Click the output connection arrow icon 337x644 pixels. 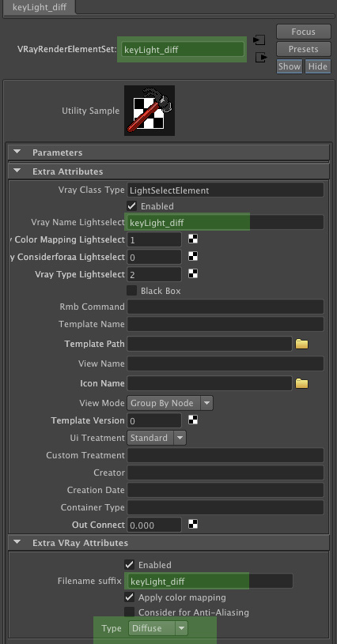point(261,57)
